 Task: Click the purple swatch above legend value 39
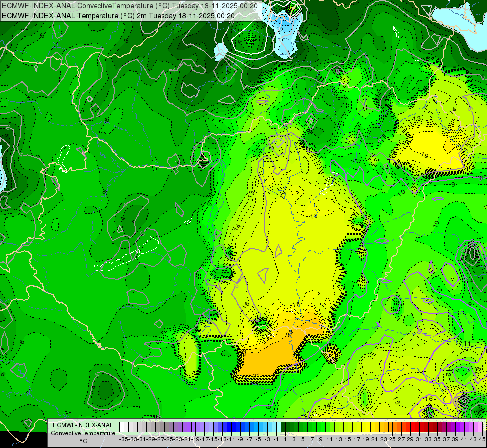coord(453,427)
